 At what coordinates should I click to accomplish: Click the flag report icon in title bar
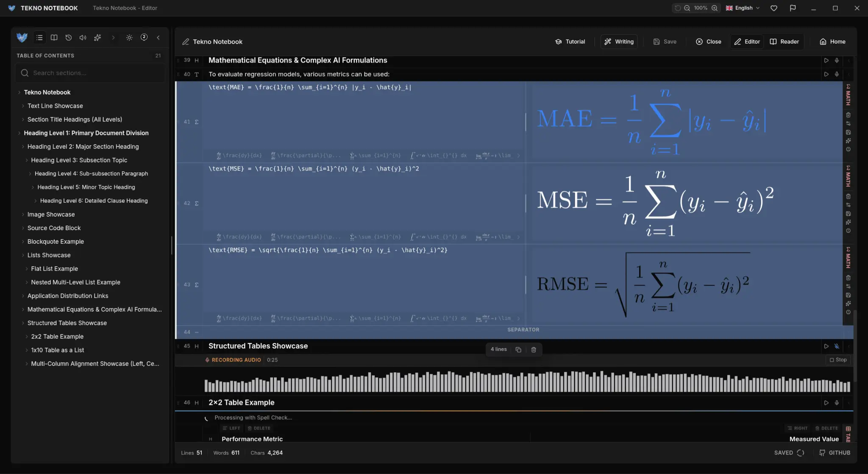pos(793,8)
